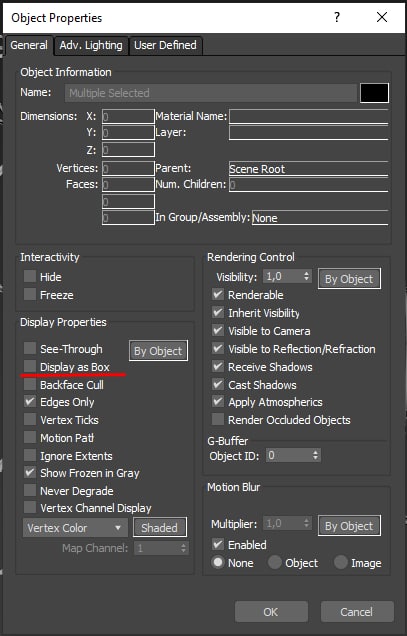Click the help question mark icon
Screen dimensions: 407x636
337,17
